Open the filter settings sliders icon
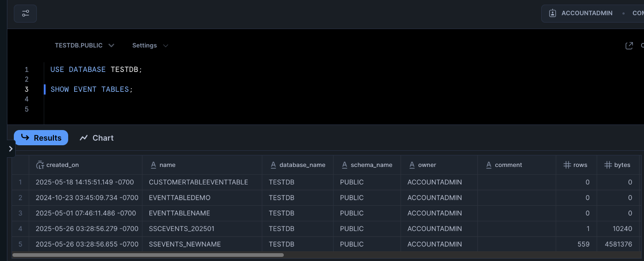Image resolution: width=644 pixels, height=261 pixels. [25, 13]
